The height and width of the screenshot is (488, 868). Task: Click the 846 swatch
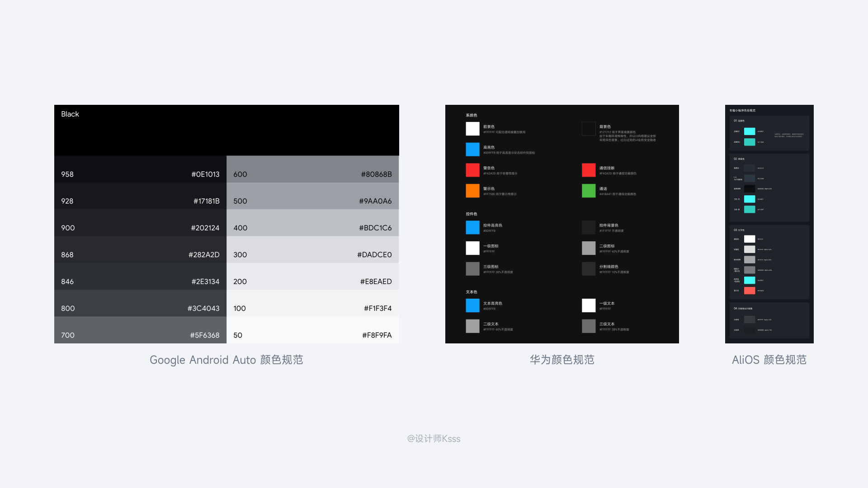click(140, 277)
